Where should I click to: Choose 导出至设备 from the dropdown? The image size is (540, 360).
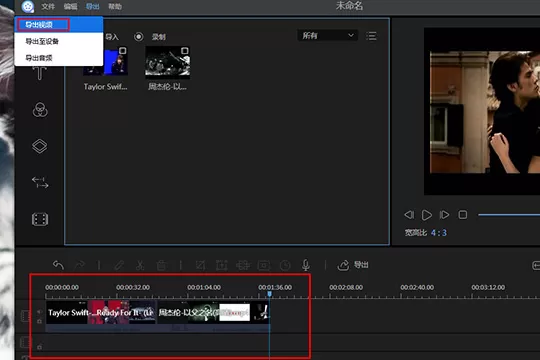point(59,41)
